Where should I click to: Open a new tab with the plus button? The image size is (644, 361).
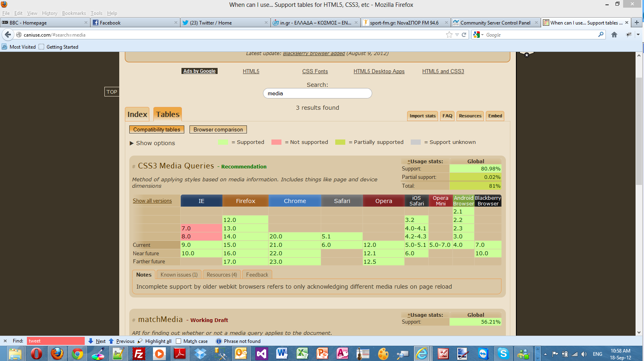[636, 23]
